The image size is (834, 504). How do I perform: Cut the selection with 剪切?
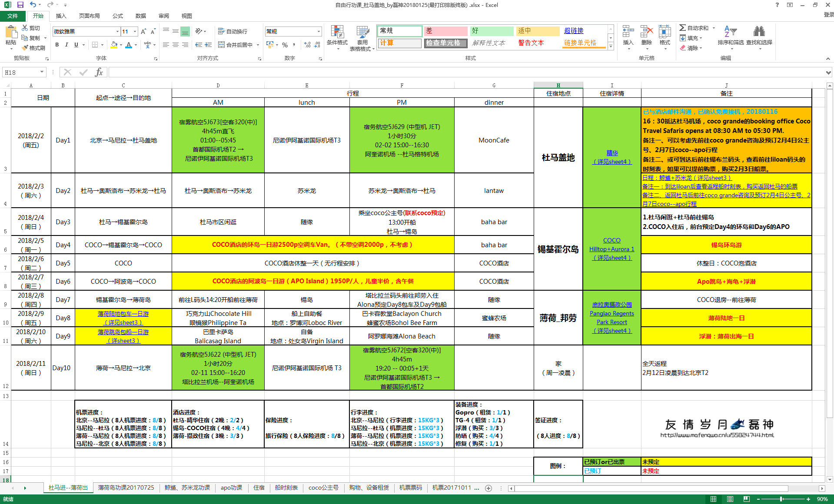click(31, 28)
